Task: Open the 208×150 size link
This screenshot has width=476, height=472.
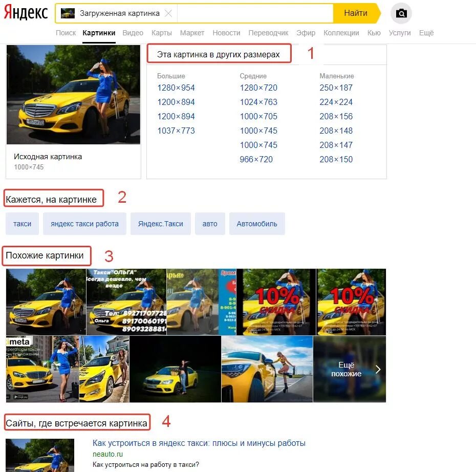Action: [x=336, y=159]
